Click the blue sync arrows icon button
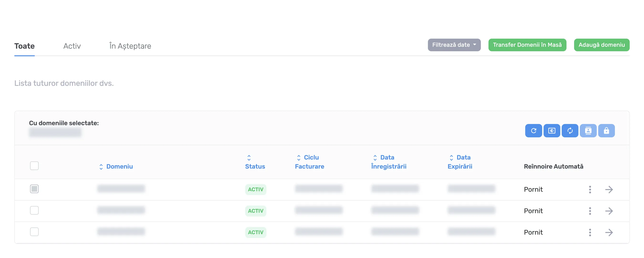 coord(570,130)
